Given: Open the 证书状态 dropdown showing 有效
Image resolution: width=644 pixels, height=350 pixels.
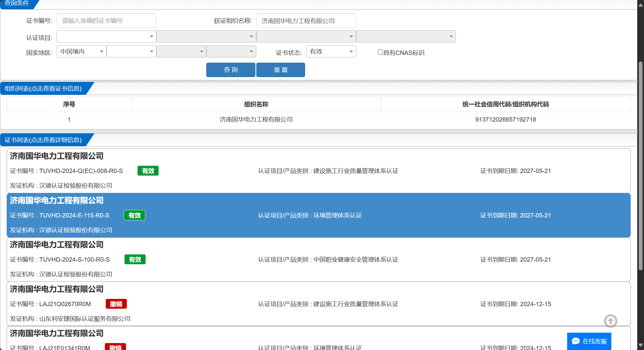Looking at the screenshot, I should tap(331, 51).
